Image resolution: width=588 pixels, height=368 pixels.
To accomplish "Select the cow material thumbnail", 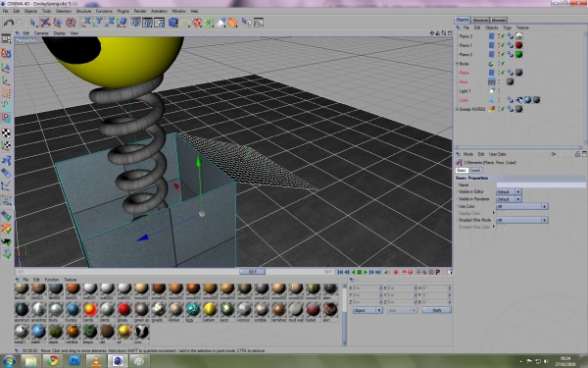I will 142,332.
